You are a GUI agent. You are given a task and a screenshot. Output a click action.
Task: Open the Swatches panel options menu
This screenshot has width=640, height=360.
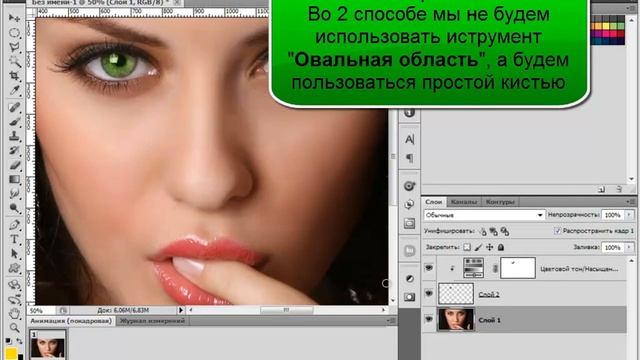pos(631,8)
